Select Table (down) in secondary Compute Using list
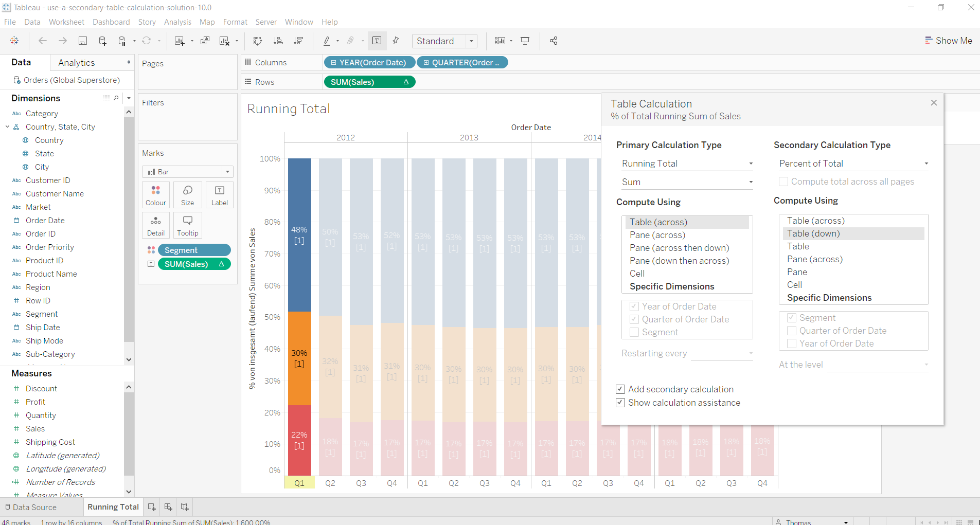This screenshot has width=980, height=525. [x=813, y=233]
